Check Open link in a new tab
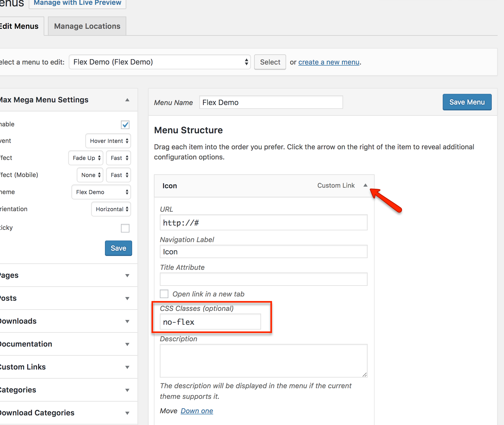The width and height of the screenshot is (504, 425). pyautogui.click(x=164, y=294)
